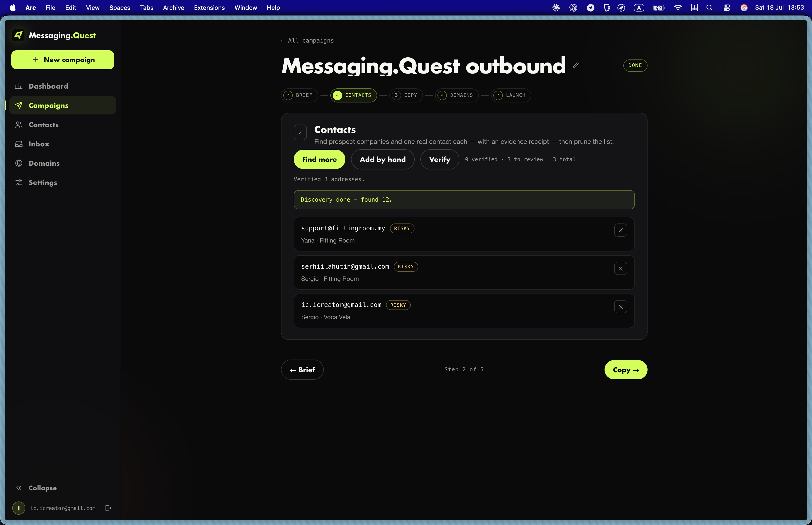Click the Messaging.Quest outbound title
This screenshot has width=812, height=525.
click(x=424, y=66)
